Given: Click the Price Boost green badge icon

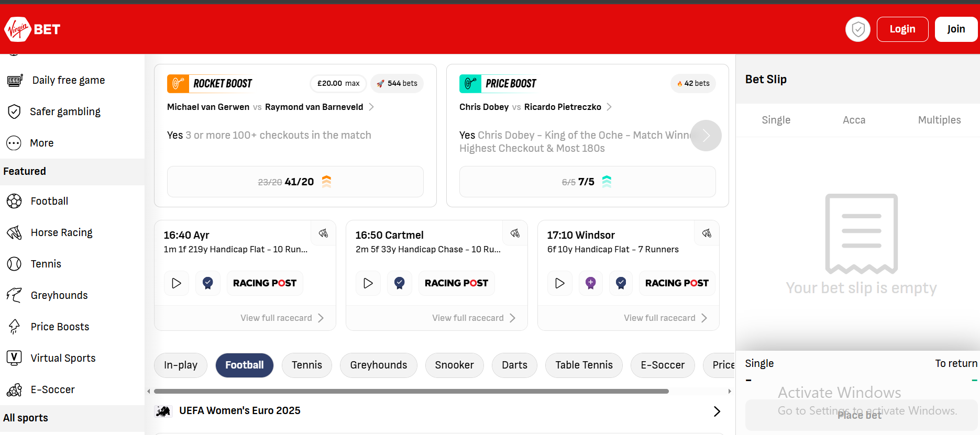Looking at the screenshot, I should click(470, 83).
